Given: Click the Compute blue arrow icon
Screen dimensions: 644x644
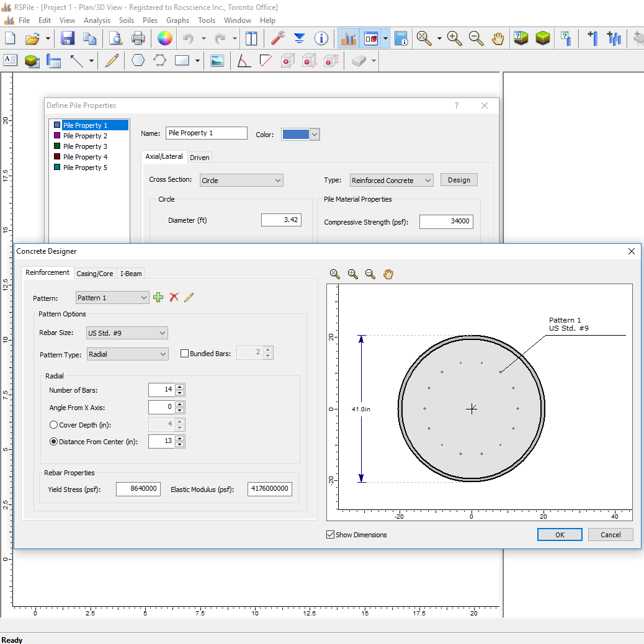Looking at the screenshot, I should coord(300,38).
